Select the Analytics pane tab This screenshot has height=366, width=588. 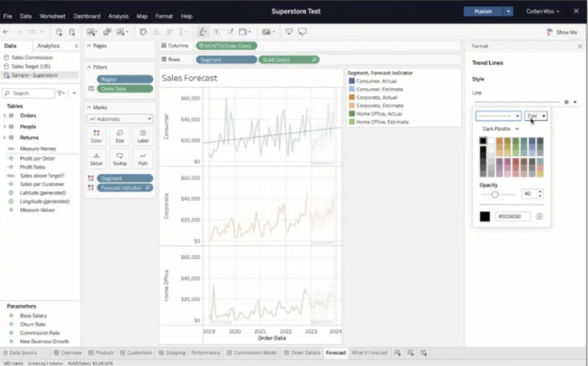pos(48,46)
